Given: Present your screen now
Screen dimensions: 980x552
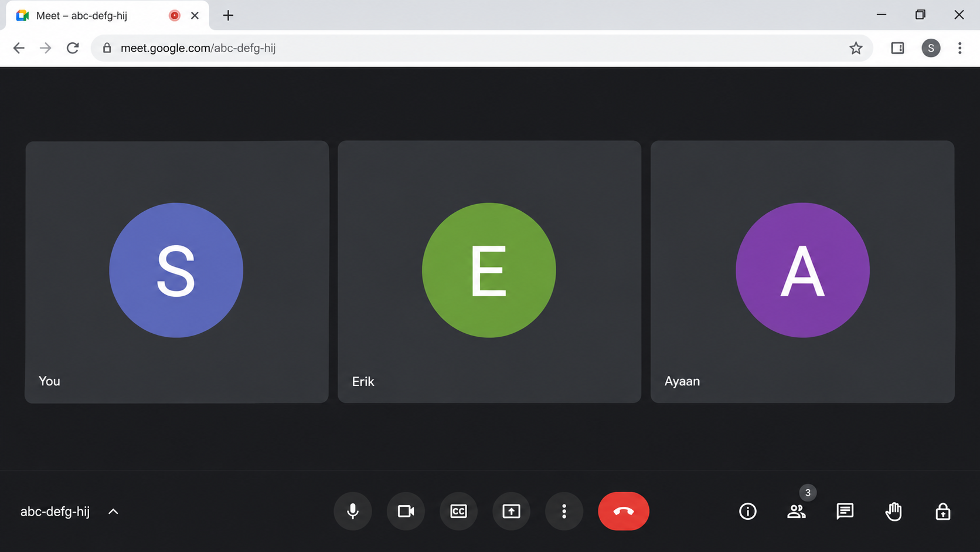Looking at the screenshot, I should tap(511, 512).
